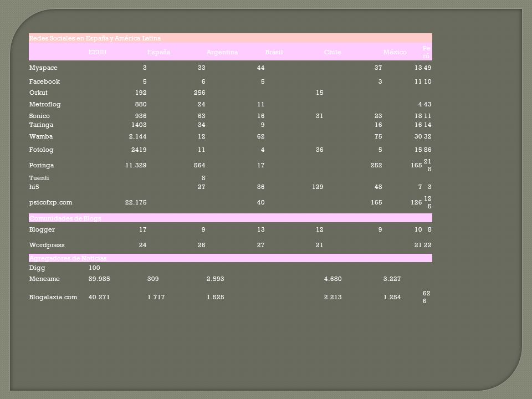
Task: Click the Metroflog row label
Action: coord(45,105)
